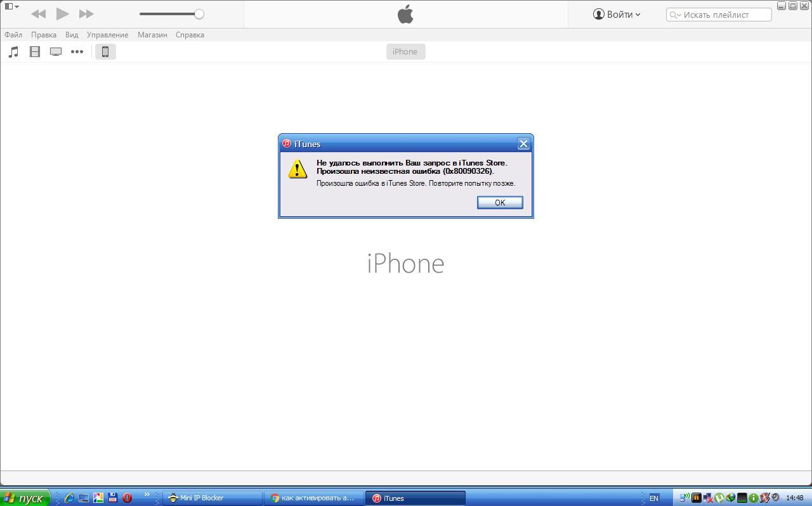Click the Искать плейлист search field
The height and width of the screenshot is (506, 812).
pos(719,15)
